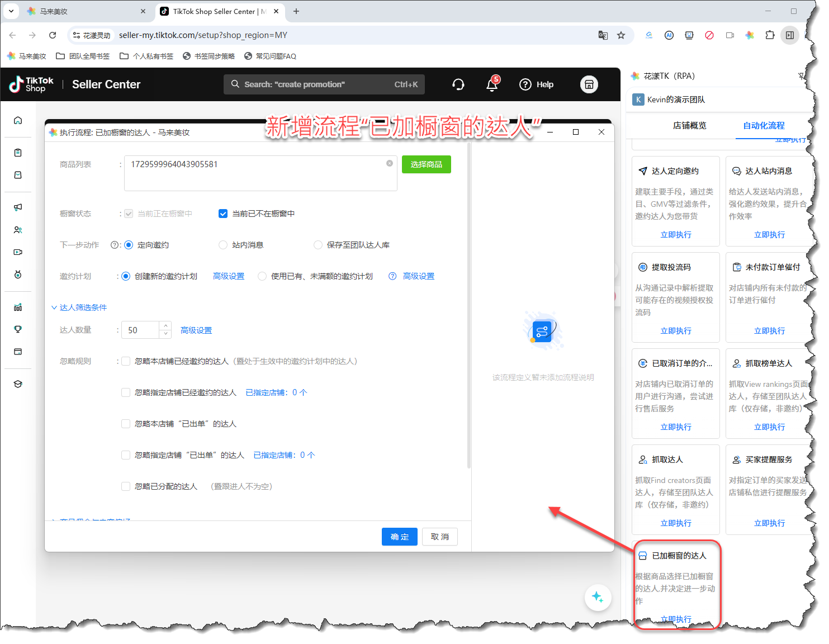This screenshot has height=644, width=829.
Task: Uncheck the 当前已不在橱窗中 checkbox
Action: coord(223,214)
